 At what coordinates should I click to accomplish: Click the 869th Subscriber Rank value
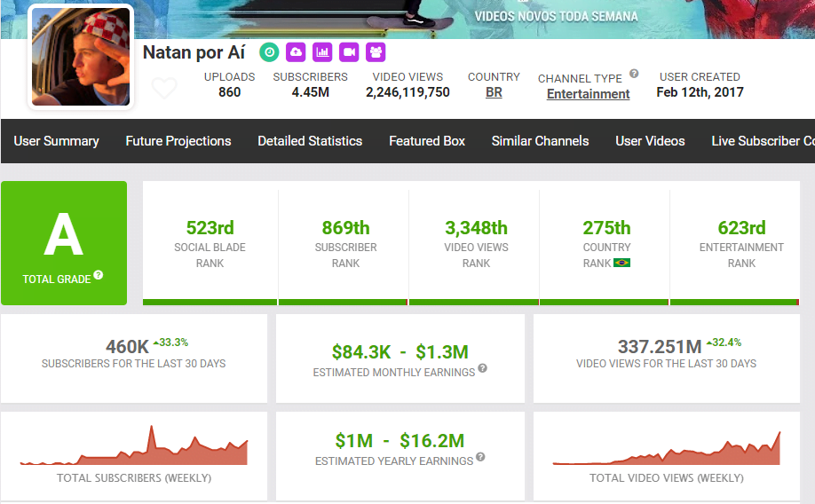[x=345, y=227]
